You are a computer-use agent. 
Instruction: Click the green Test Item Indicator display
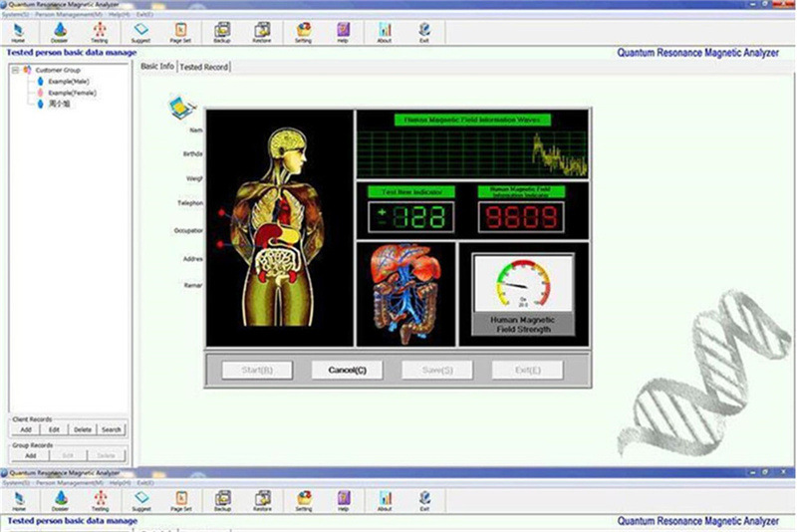[x=411, y=217]
